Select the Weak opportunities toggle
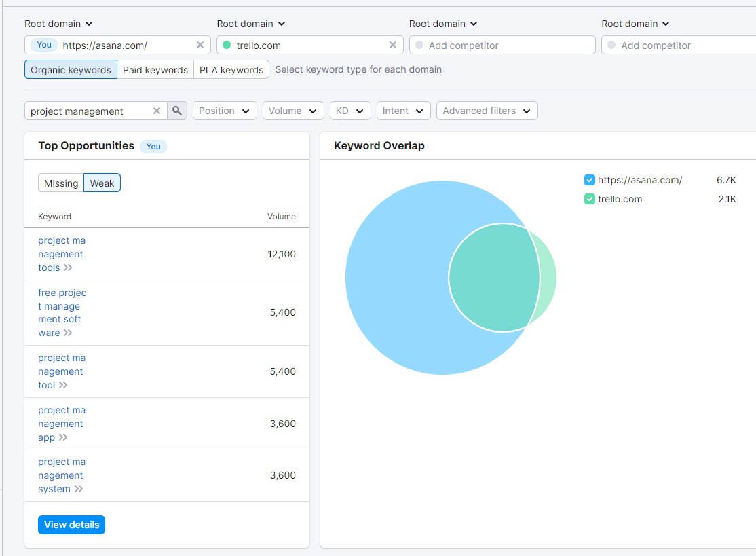756x556 pixels. 102,183
